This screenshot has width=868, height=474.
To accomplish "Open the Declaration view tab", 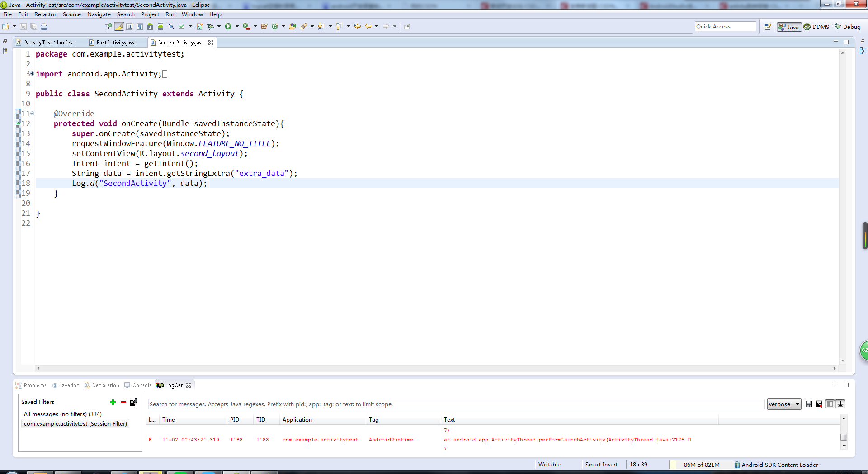I will click(x=102, y=385).
